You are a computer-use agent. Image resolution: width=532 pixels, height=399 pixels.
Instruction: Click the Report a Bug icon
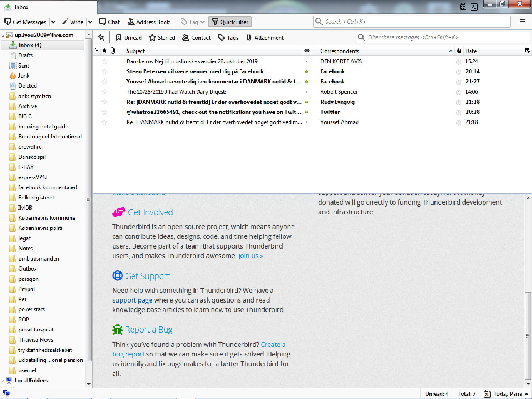[117, 330]
